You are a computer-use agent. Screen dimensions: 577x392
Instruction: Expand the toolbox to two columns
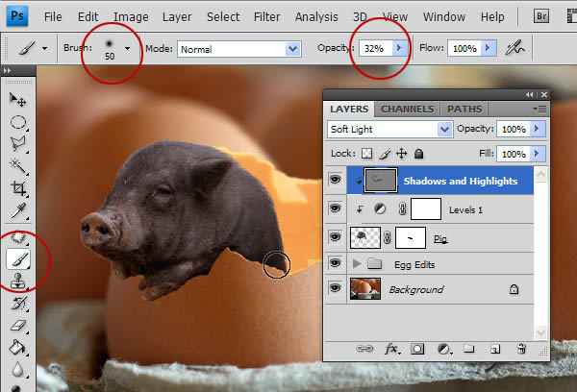(8, 70)
